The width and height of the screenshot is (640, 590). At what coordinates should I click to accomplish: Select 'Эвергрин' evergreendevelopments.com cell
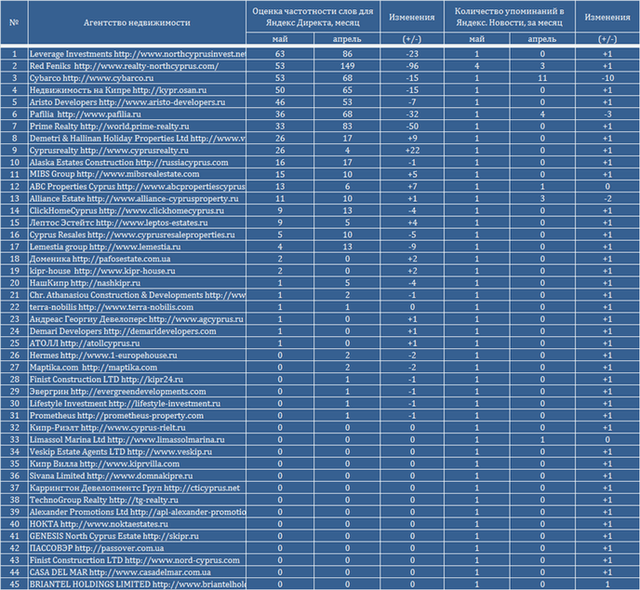pyautogui.click(x=137, y=391)
